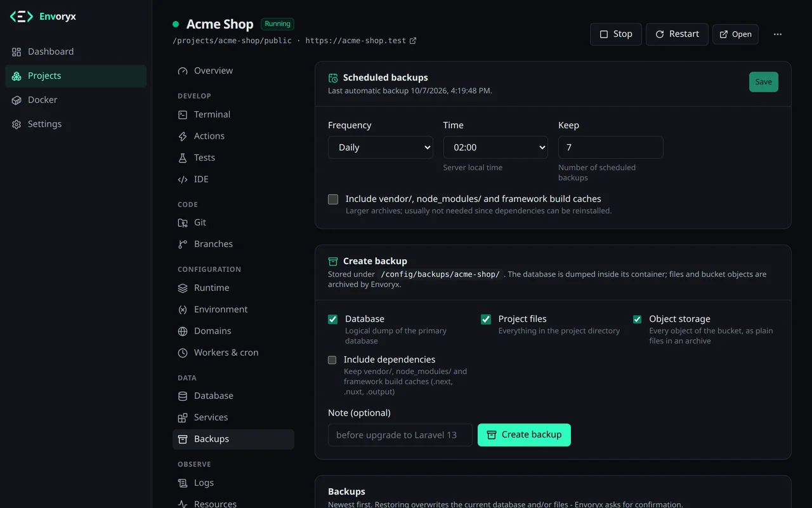Click the IDE code brackets icon

pos(183,179)
